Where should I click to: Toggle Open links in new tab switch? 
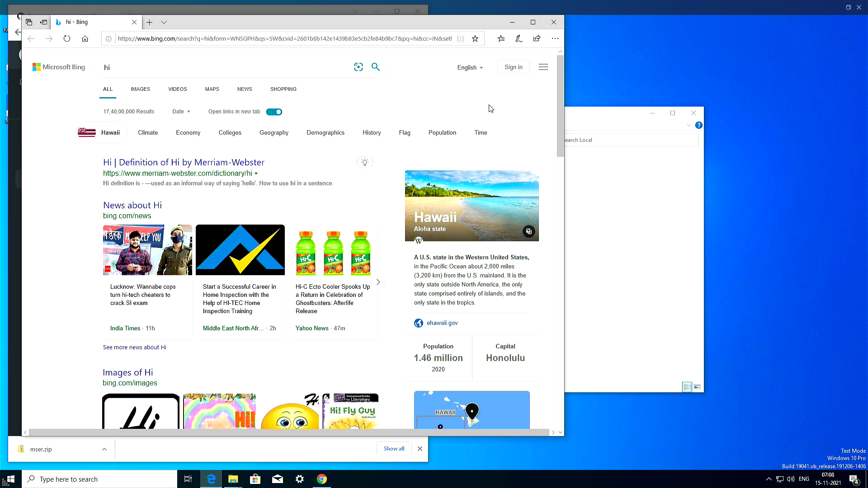coord(274,112)
